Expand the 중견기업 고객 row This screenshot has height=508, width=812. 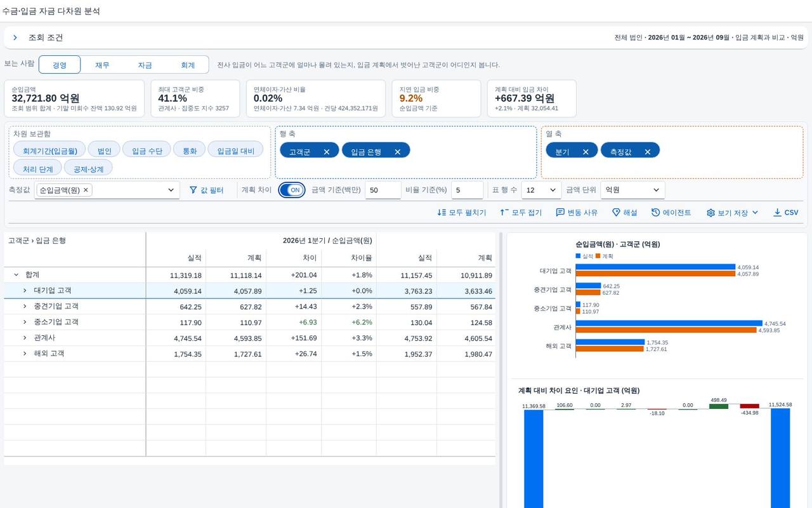click(x=25, y=306)
